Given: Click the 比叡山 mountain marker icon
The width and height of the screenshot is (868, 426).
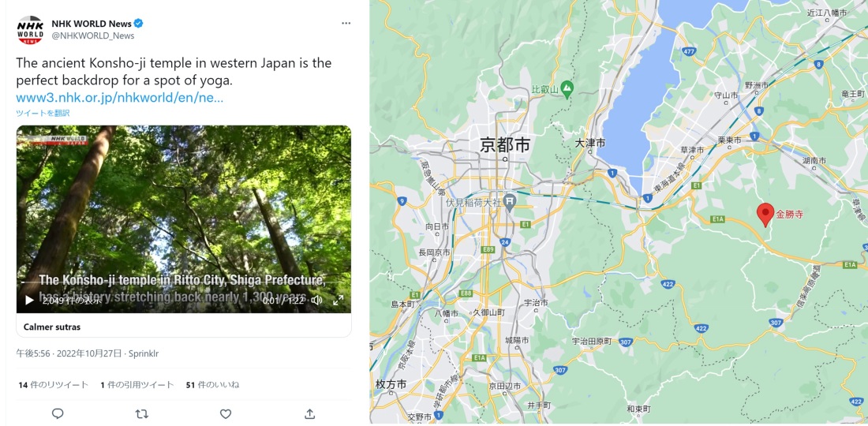Looking at the screenshot, I should tap(567, 87).
